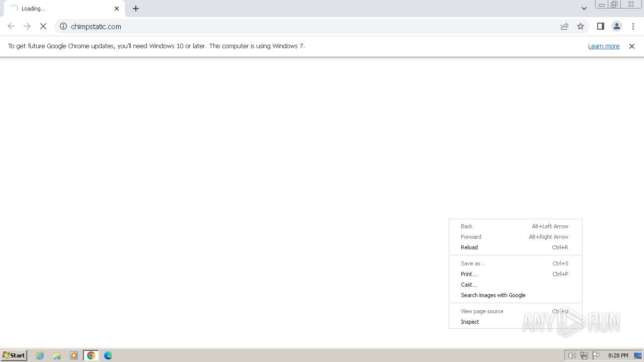Bookmark this tab with the star
The width and height of the screenshot is (644, 362).
(x=581, y=26)
